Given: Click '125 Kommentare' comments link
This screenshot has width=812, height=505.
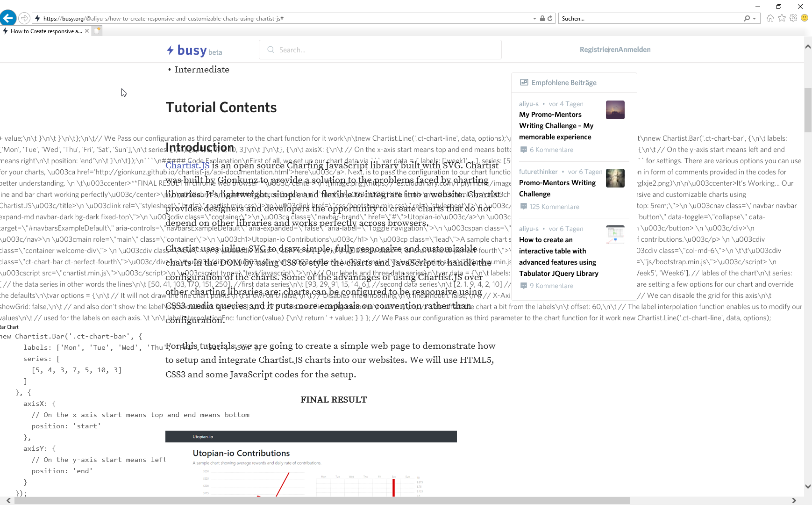Looking at the screenshot, I should click(x=555, y=207).
